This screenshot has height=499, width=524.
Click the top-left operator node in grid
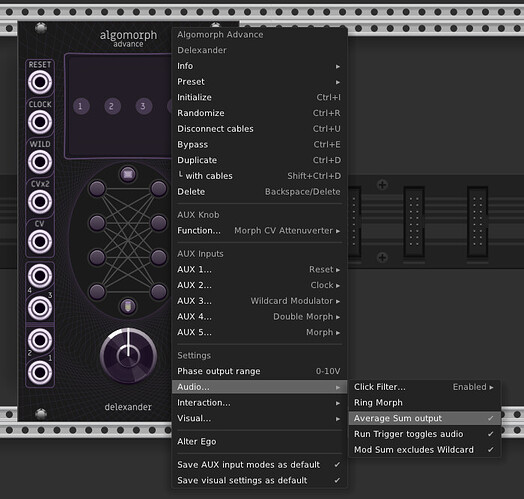point(97,189)
